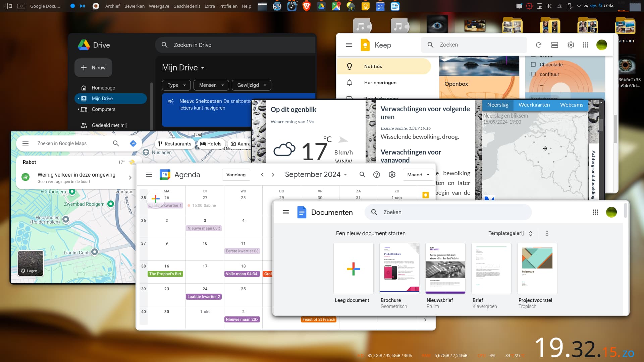
Task: Open The Prophet's Birthday event on 16
Action: pos(165,274)
